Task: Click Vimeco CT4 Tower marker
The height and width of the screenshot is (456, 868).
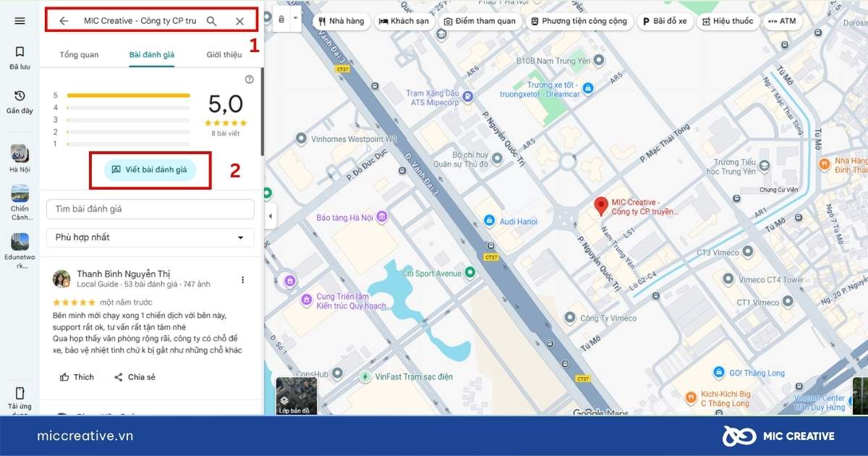Action: click(728, 279)
